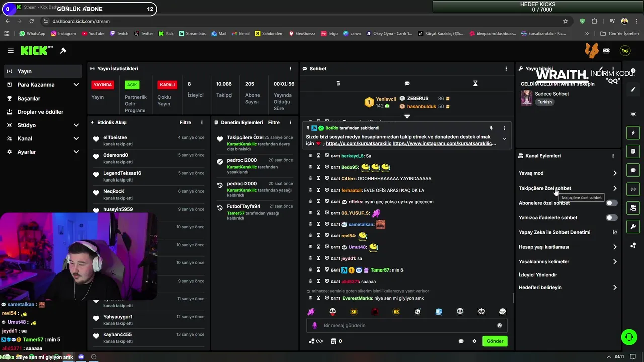Click Filtre in Etkinlik Akışı panel

tap(185, 123)
